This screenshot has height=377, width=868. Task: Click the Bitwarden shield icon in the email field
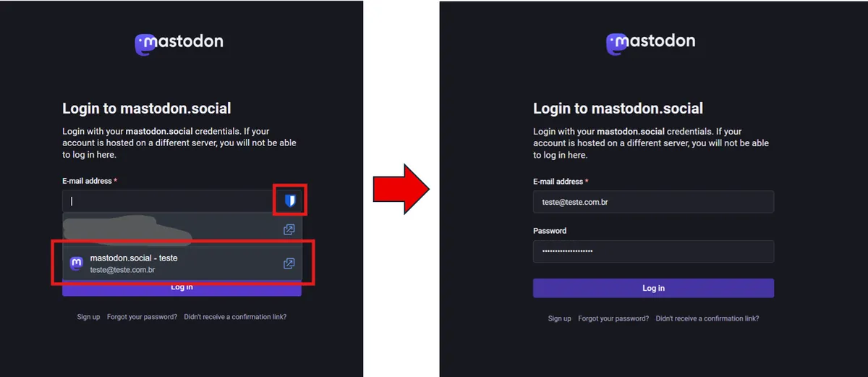point(290,200)
